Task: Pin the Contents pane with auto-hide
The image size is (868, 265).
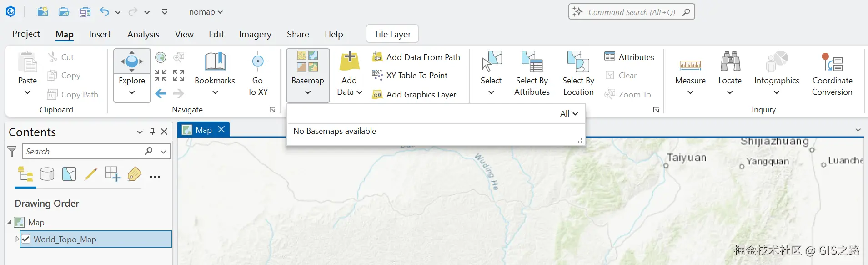Action: (152, 132)
